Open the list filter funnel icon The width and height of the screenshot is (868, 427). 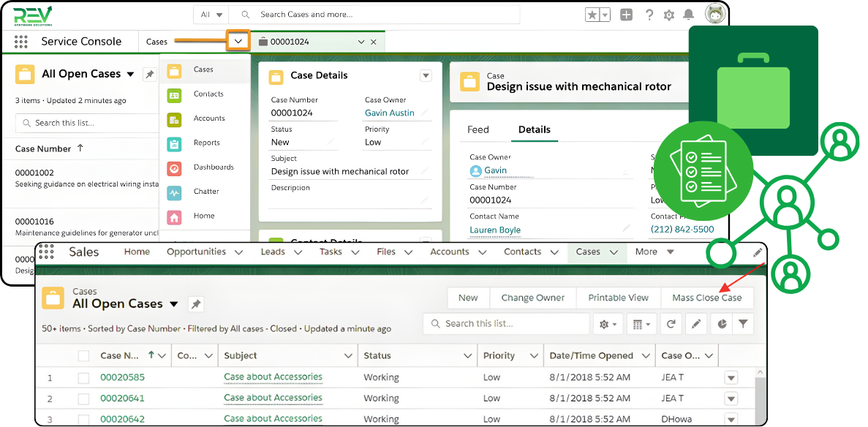click(x=743, y=324)
